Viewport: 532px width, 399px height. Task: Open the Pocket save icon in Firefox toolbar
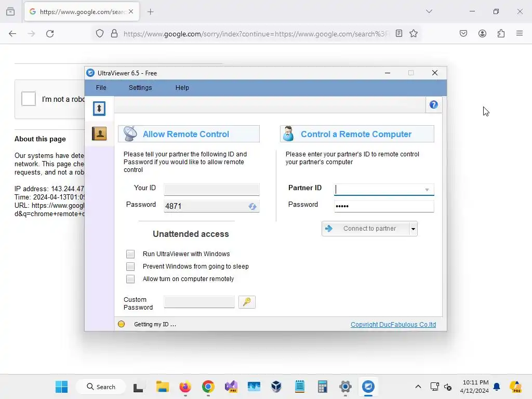tap(463, 34)
